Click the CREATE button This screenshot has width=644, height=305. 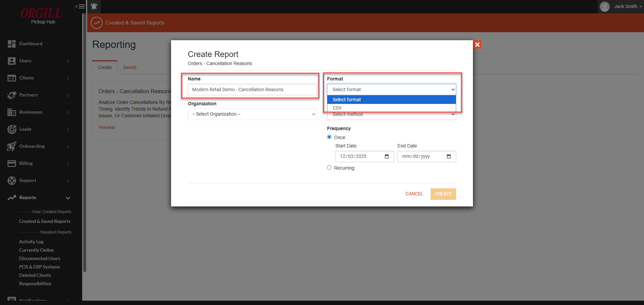tap(443, 194)
